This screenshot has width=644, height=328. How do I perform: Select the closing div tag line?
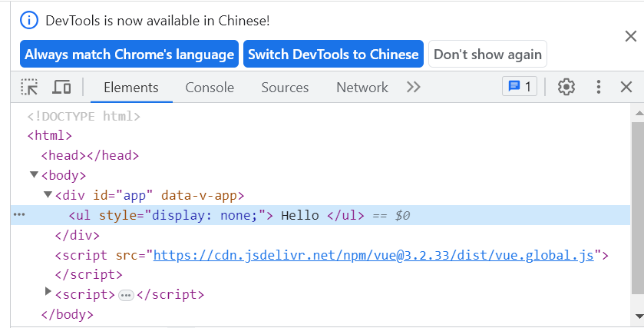point(78,236)
